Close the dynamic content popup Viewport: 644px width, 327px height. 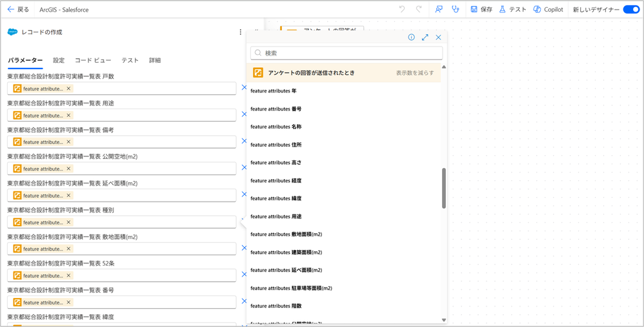(x=438, y=37)
